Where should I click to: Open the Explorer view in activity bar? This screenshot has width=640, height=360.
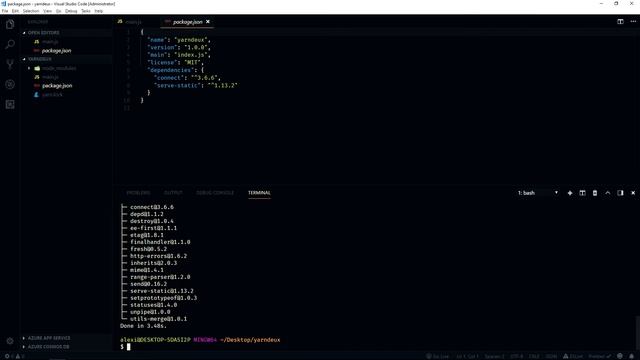10,24
